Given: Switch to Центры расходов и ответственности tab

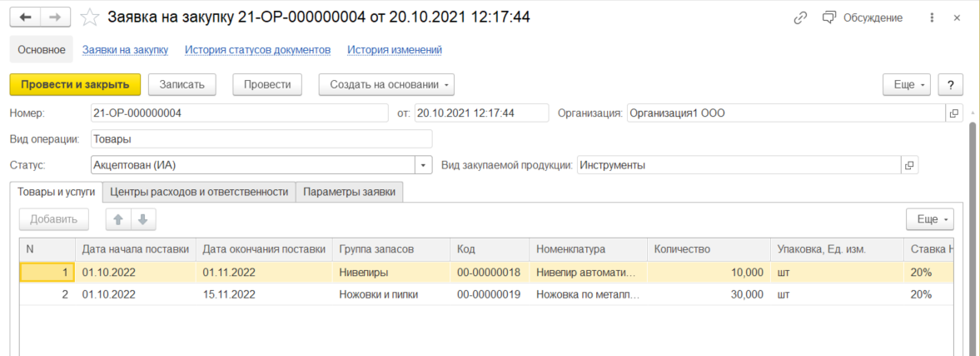Looking at the screenshot, I should tap(199, 192).
